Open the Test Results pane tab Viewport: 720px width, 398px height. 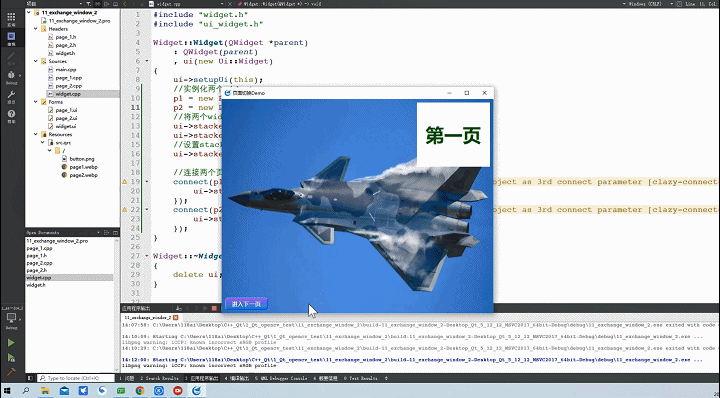(361, 379)
